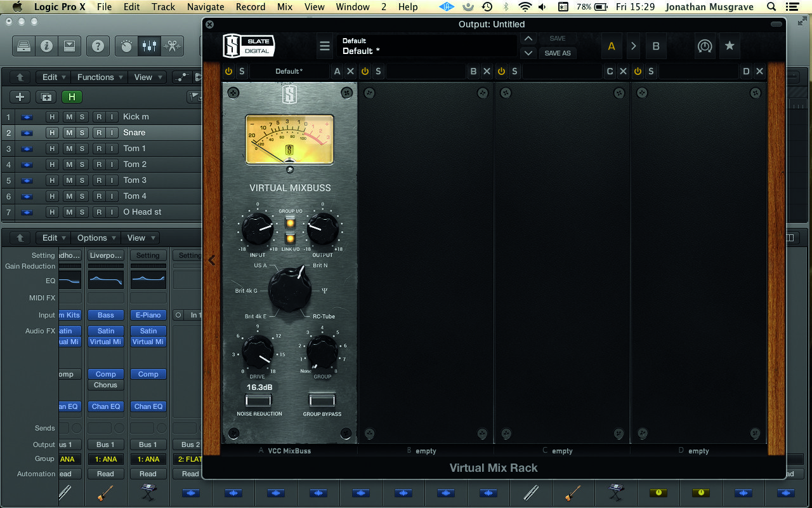Select plugin state B button
812x508 pixels.
pyautogui.click(x=656, y=46)
